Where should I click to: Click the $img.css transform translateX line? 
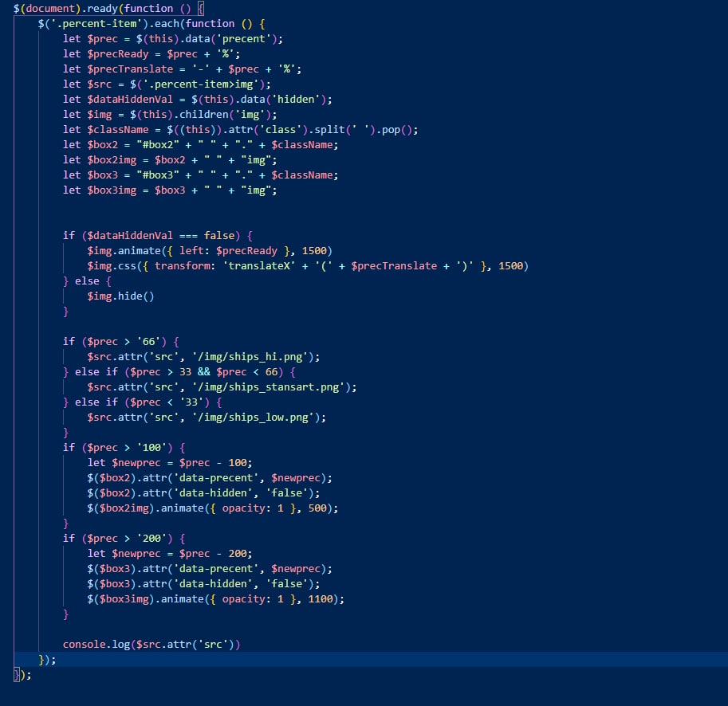pos(308,266)
